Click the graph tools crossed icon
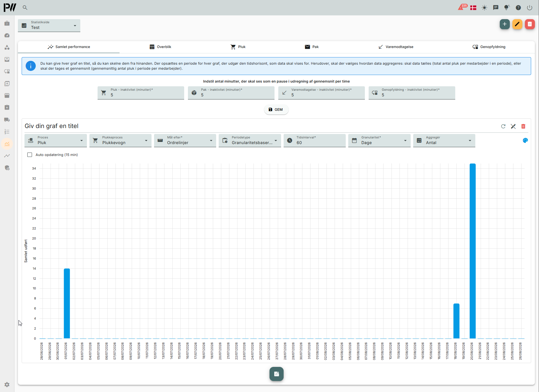This screenshot has width=539, height=392. (x=513, y=126)
